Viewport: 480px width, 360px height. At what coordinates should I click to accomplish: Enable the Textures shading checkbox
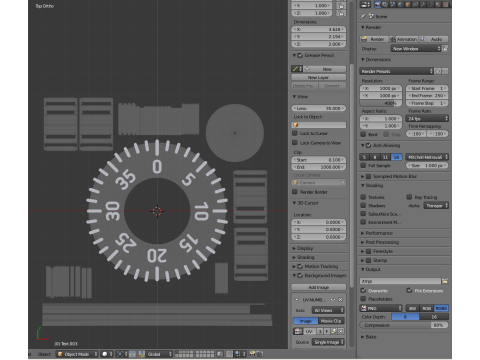coord(363,197)
